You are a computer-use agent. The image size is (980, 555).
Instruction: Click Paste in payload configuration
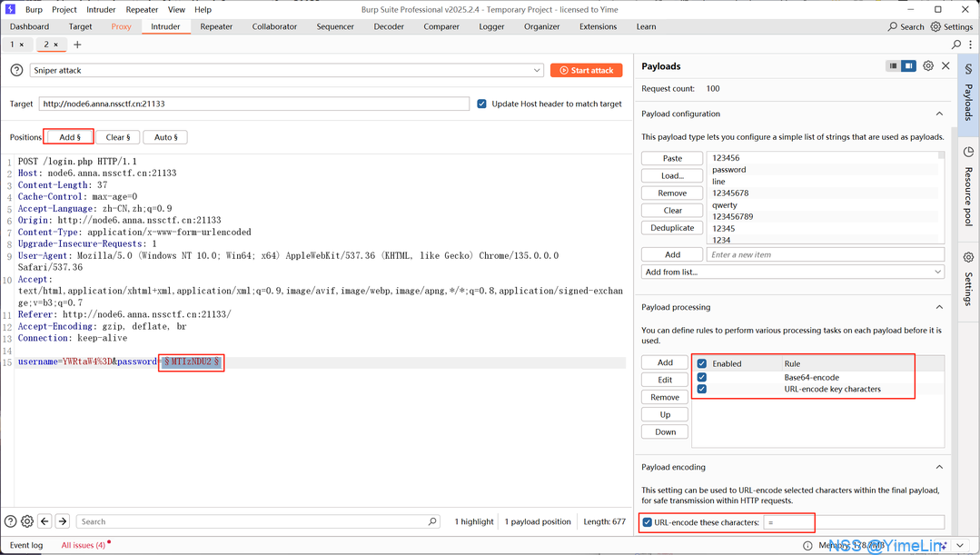pyautogui.click(x=672, y=158)
